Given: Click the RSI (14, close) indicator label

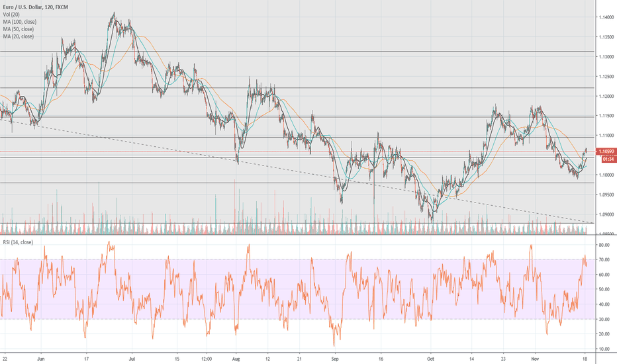Looking at the screenshot, I should pos(21,243).
